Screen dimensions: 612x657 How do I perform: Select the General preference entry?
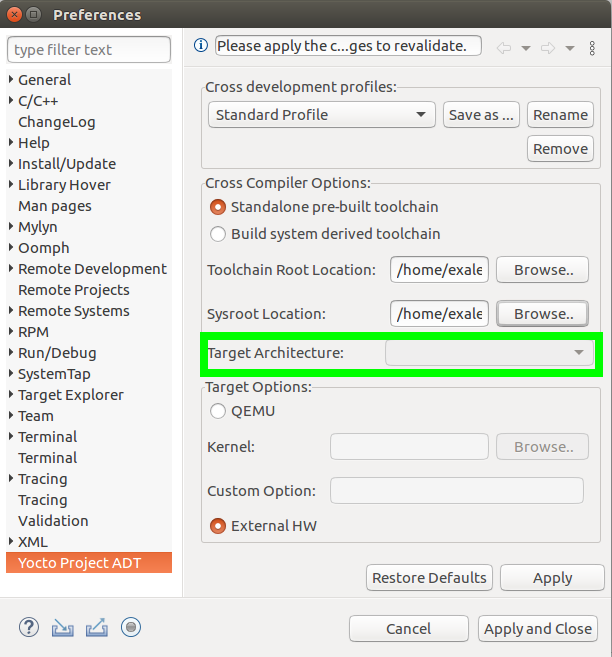[x=44, y=80]
